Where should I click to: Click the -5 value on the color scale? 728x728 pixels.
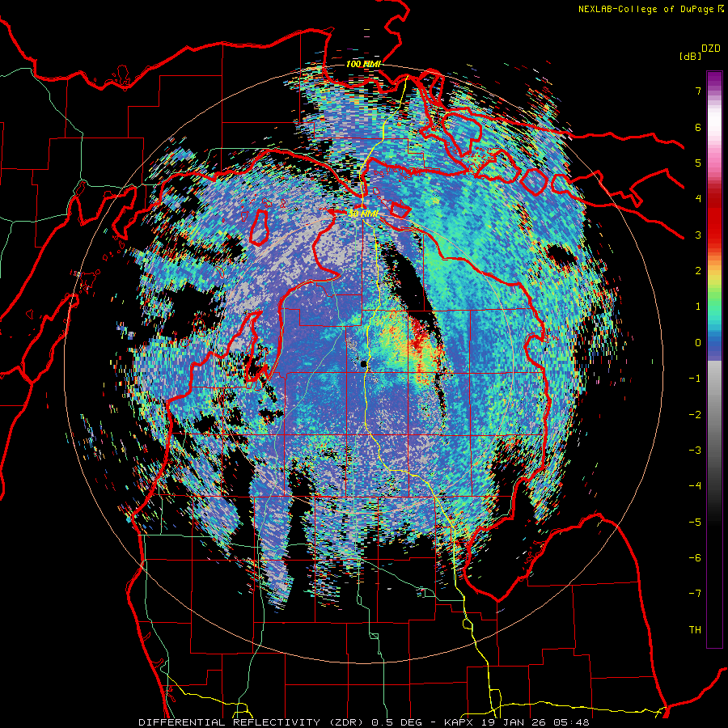[695, 523]
